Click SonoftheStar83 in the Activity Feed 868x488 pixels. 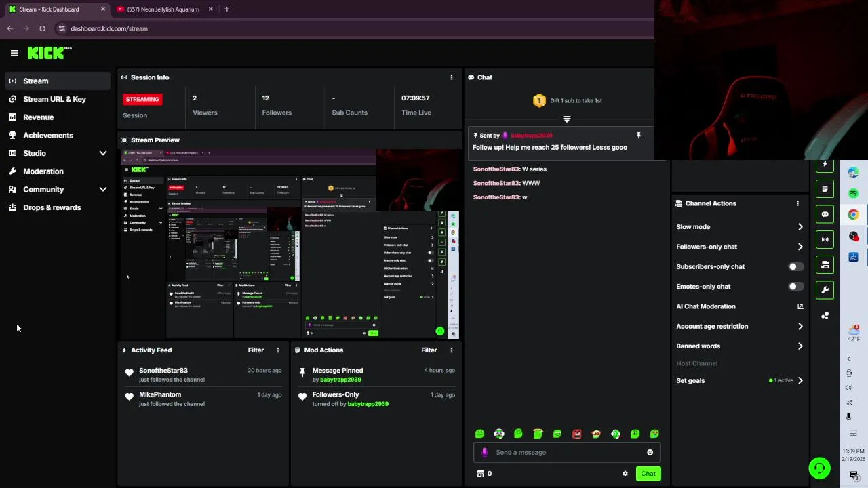[163, 371]
